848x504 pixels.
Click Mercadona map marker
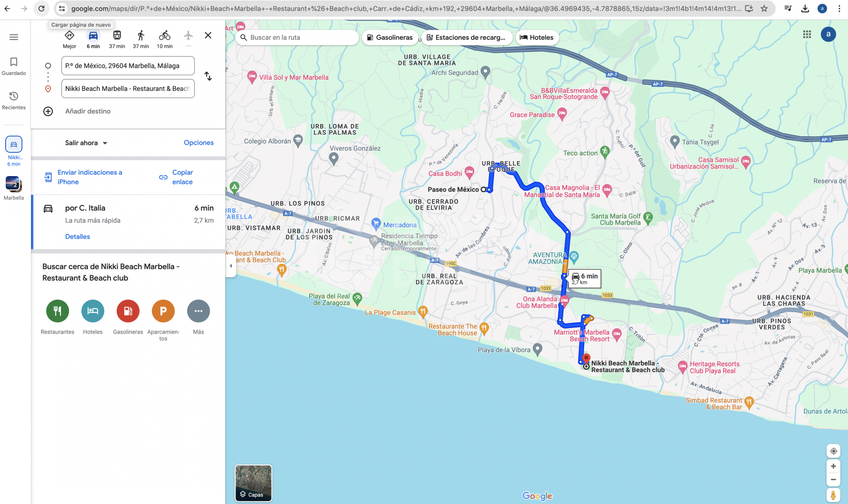pos(376,223)
